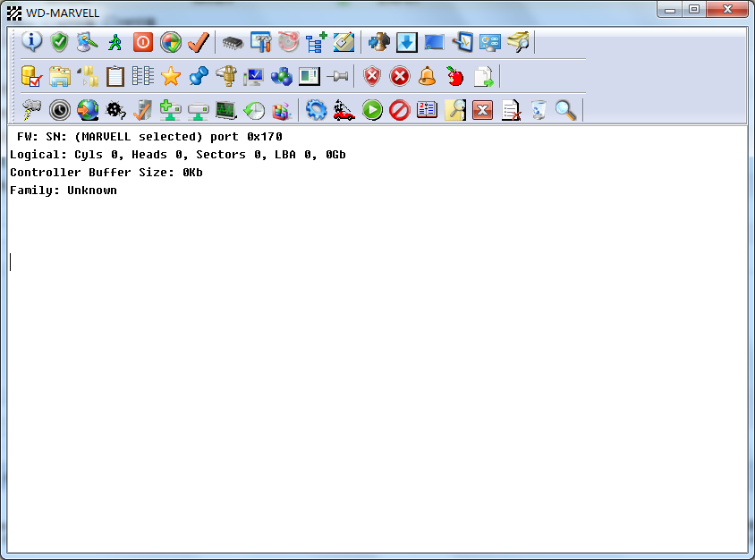
Task: Click the grey network drive icon
Action: point(199,112)
